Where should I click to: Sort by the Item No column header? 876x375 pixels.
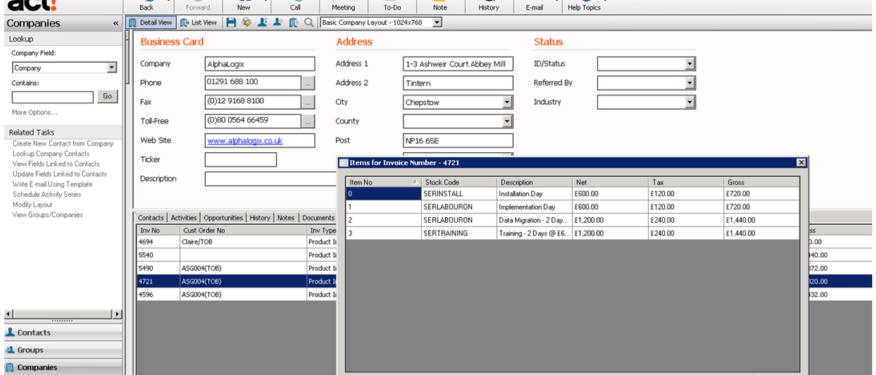[383, 182]
